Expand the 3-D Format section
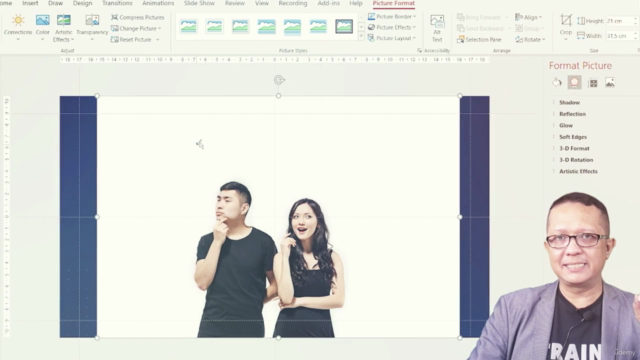Screen dimensions: 640x360 574,148
